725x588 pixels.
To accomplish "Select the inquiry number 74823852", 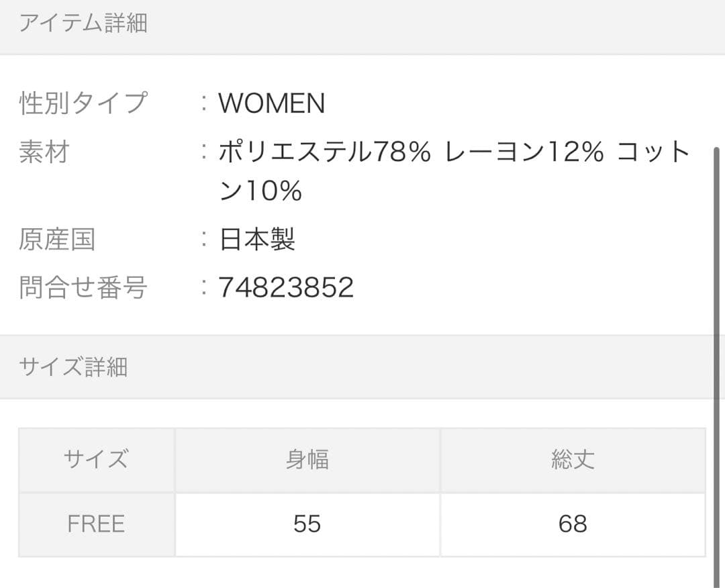I will (x=286, y=287).
